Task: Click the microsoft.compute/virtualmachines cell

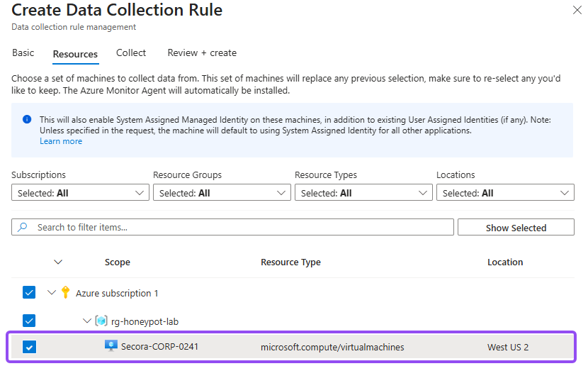Action: 332,347
